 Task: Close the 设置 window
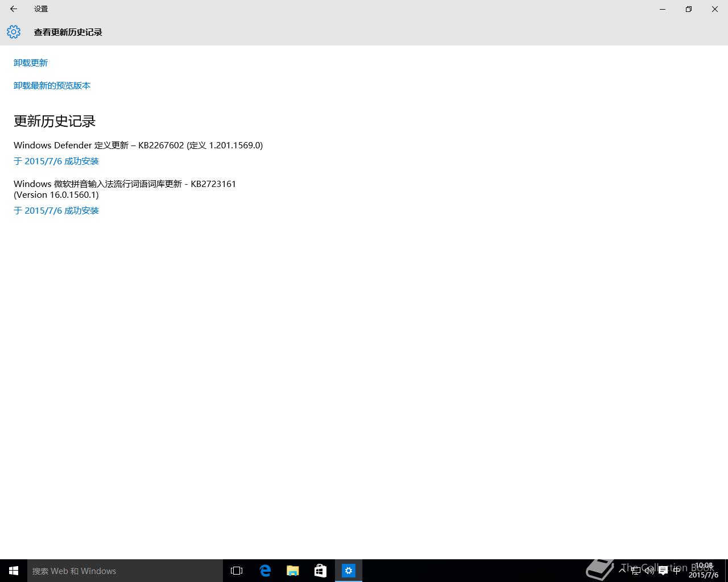coord(715,9)
